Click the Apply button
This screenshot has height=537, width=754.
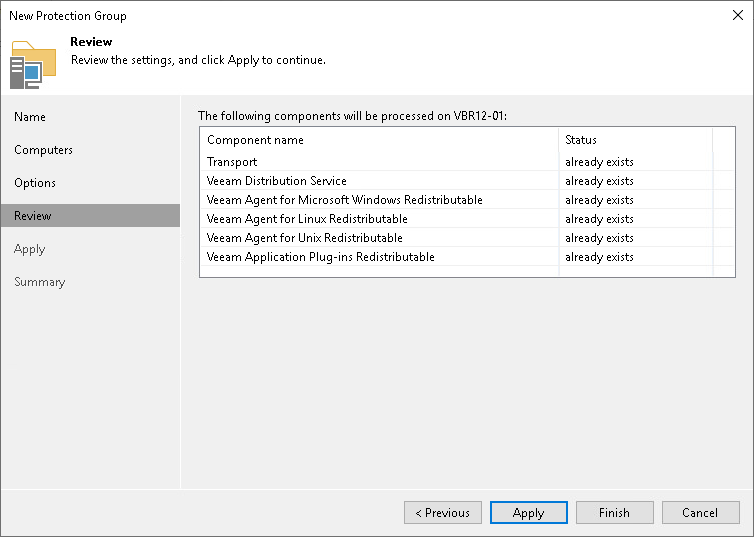coord(528,513)
